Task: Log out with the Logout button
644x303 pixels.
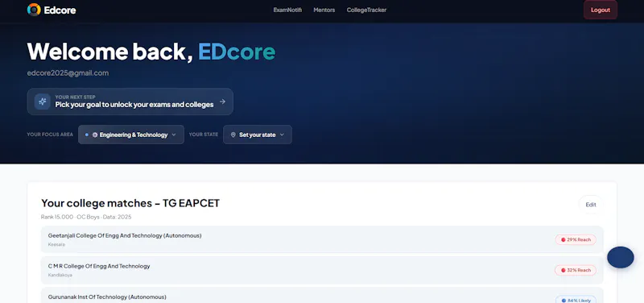Action: click(x=601, y=10)
